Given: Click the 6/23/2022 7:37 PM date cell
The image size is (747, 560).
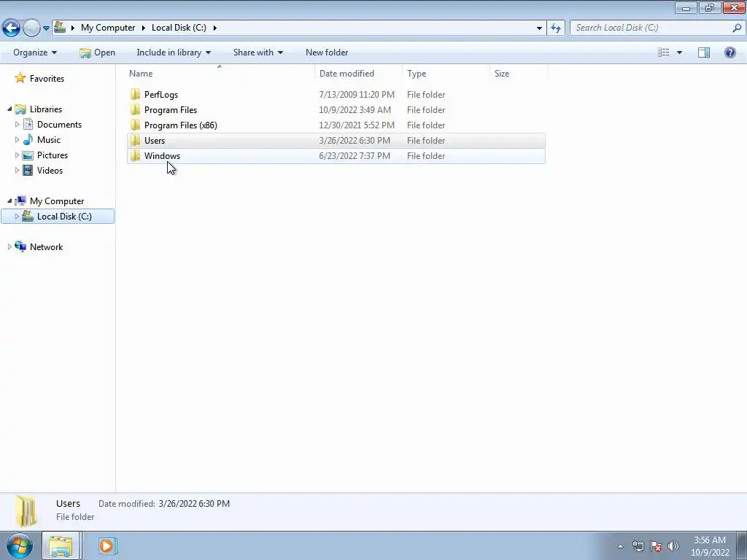Looking at the screenshot, I should coord(355,156).
